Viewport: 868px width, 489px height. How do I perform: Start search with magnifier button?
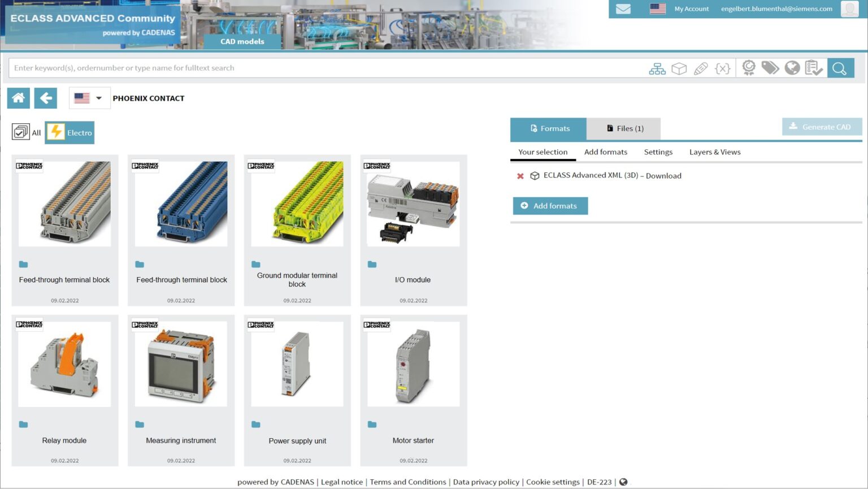click(840, 68)
